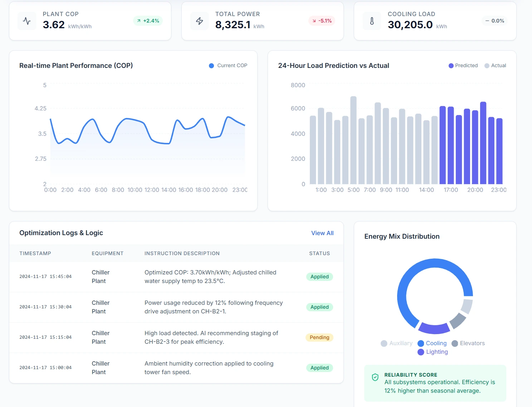
Task: Click the Pending status badge
Action: tap(319, 337)
